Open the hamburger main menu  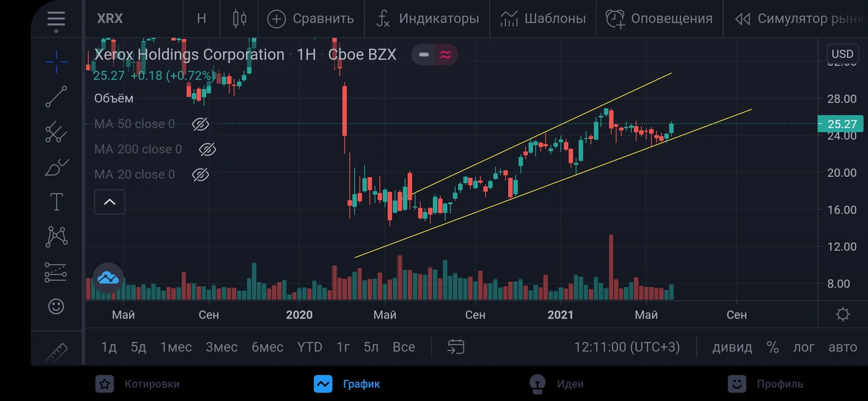coord(56,19)
